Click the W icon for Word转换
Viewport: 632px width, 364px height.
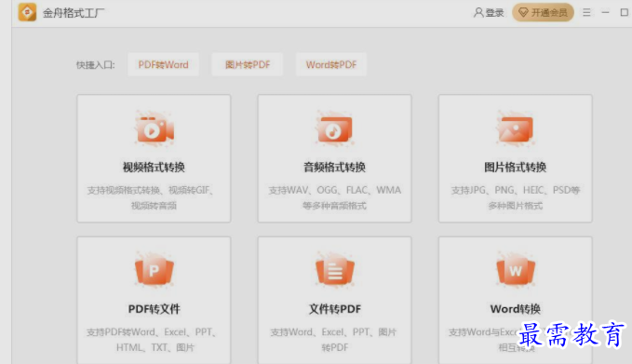click(x=515, y=270)
